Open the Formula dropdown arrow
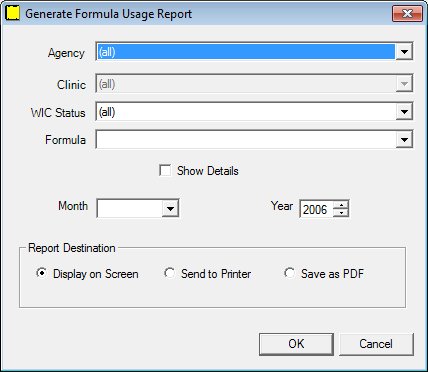Screen dimensions: 428x372 pos(404,139)
